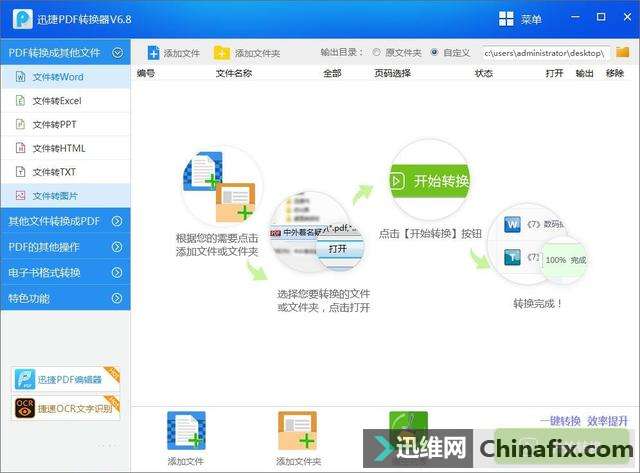Click the 状态 column header
Screen dimensions: 640x473
pos(484,73)
